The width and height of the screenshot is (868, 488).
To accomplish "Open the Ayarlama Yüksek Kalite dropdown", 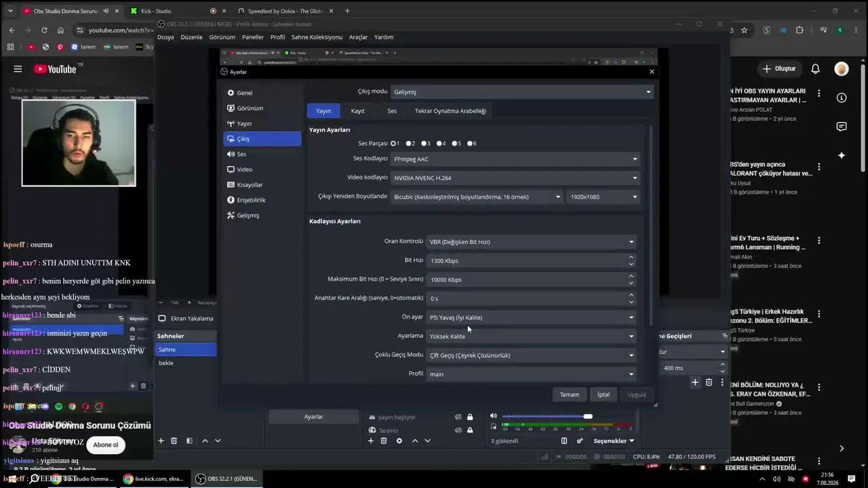I will [x=532, y=336].
